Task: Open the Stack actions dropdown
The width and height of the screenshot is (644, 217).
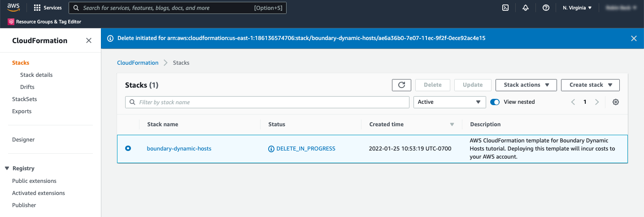Action: click(x=526, y=85)
